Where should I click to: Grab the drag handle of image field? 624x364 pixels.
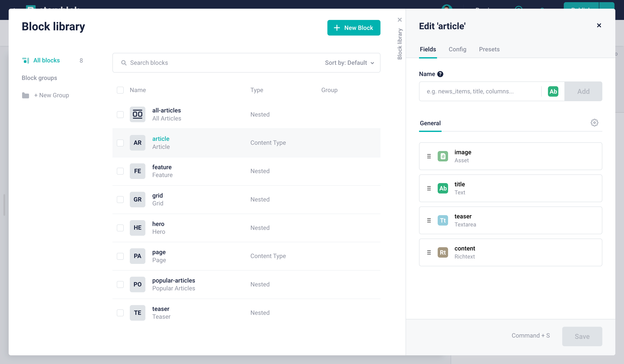(x=429, y=156)
